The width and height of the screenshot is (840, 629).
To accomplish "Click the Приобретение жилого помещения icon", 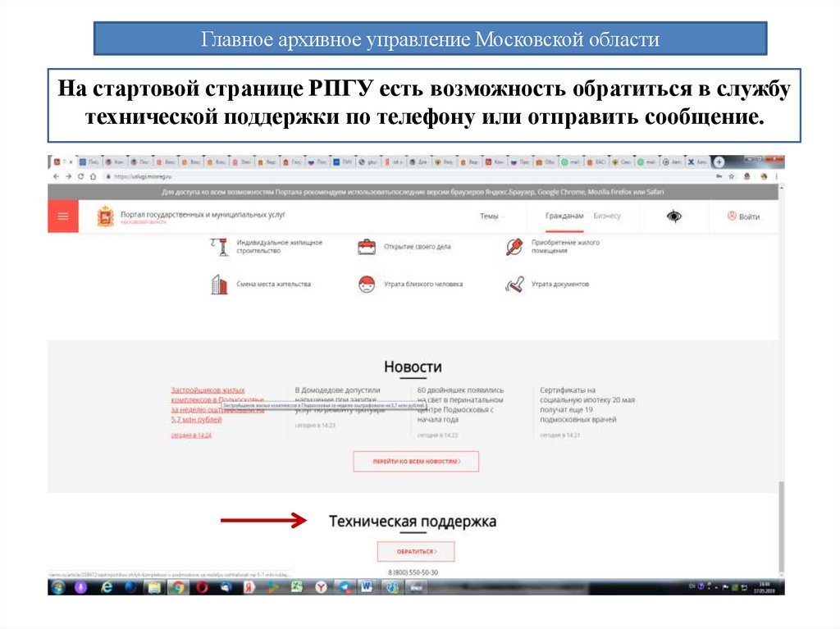I will click(515, 245).
